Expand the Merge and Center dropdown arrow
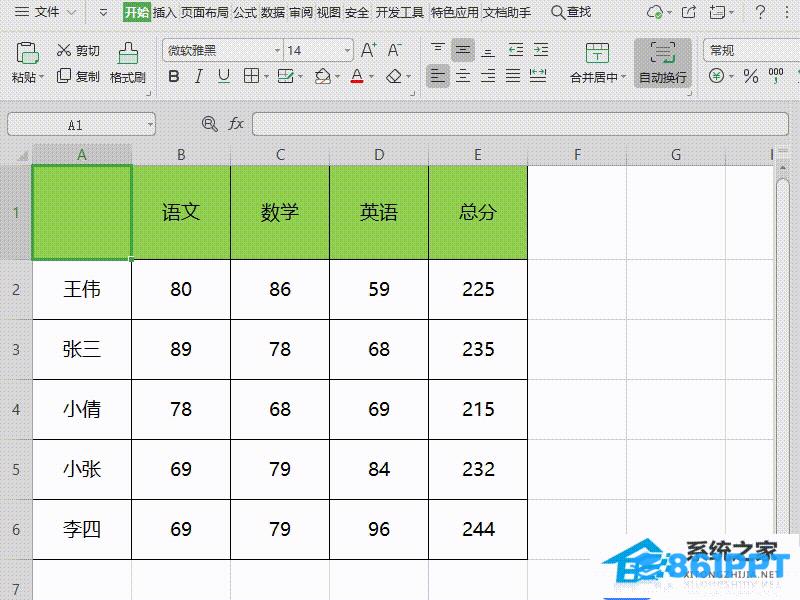 623,77
